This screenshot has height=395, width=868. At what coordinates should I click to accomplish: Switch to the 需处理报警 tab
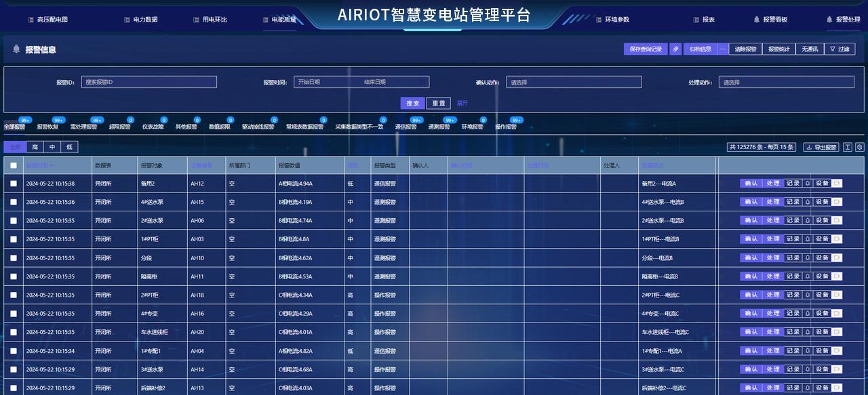click(83, 127)
